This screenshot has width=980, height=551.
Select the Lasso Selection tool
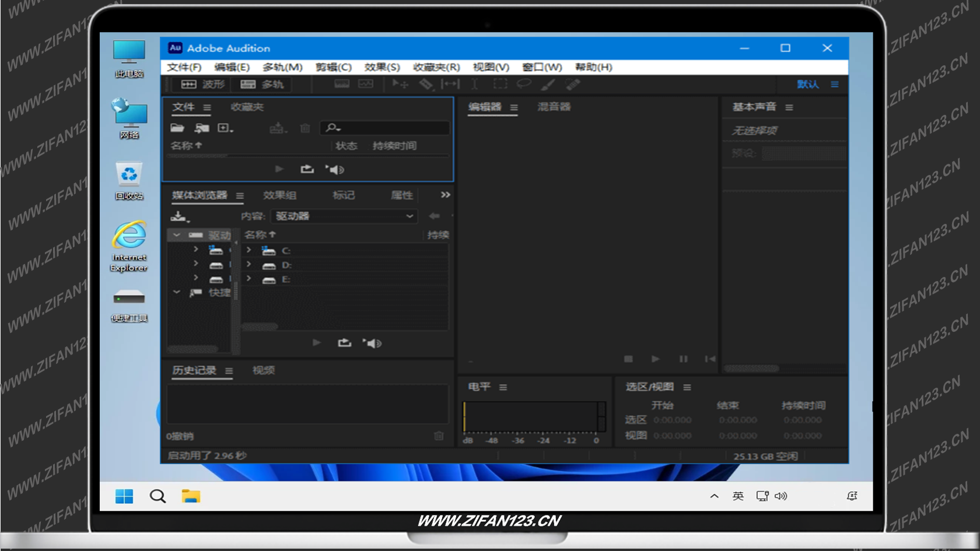pos(524,84)
